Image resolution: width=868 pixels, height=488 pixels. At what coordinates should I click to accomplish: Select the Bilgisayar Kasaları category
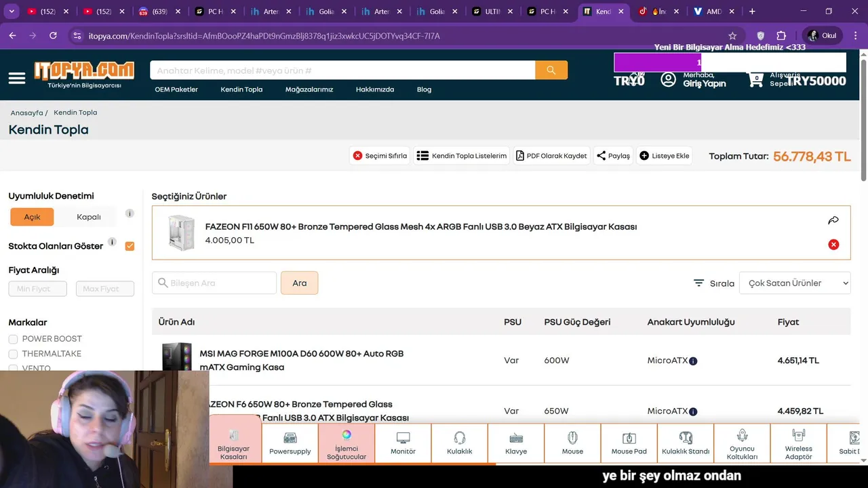234,444
